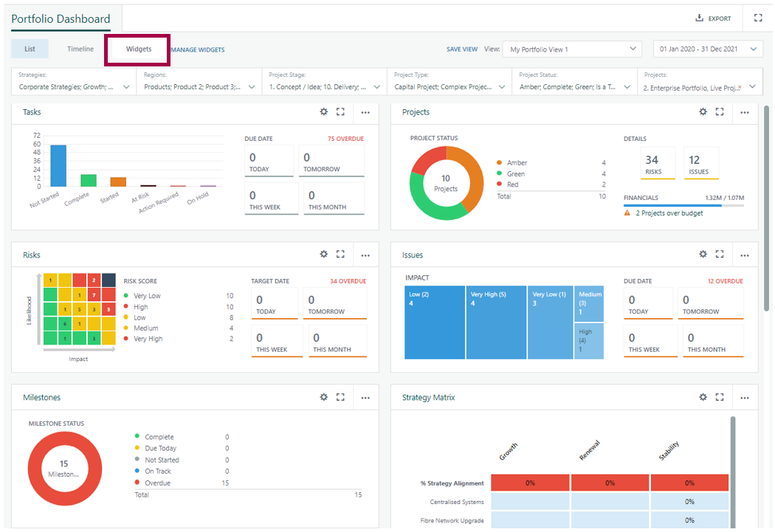This screenshot has height=532, width=775.
Task: Click the Financials progress bar
Action: (x=683, y=205)
